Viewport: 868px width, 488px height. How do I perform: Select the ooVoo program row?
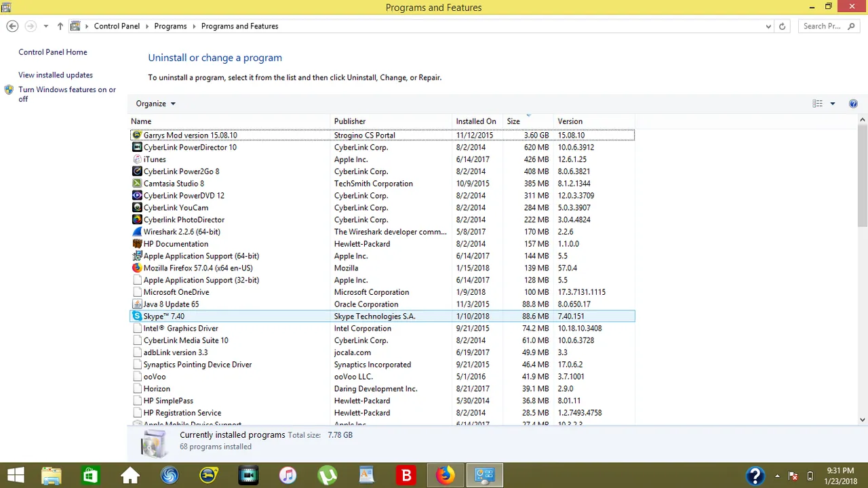[382, 377]
